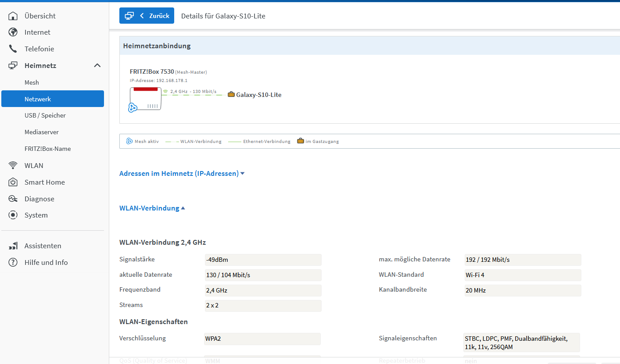Click the Frequenzband field 2,4 GHz
The height and width of the screenshot is (364, 620).
coord(263,290)
